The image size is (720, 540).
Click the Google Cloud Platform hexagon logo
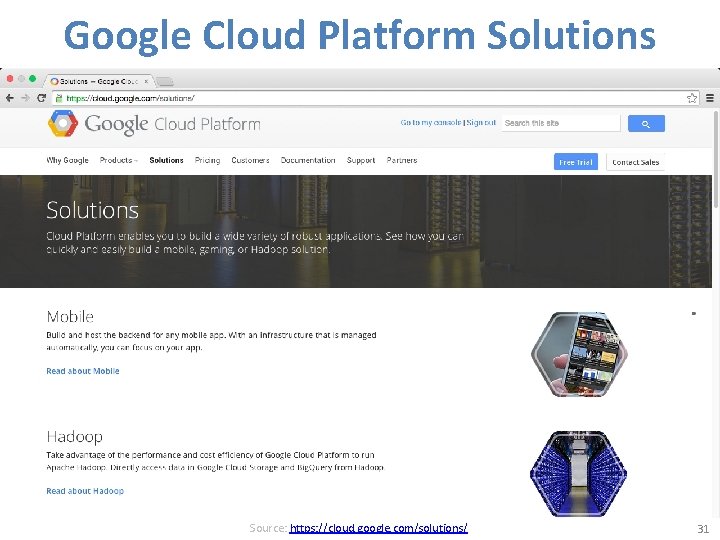63,123
